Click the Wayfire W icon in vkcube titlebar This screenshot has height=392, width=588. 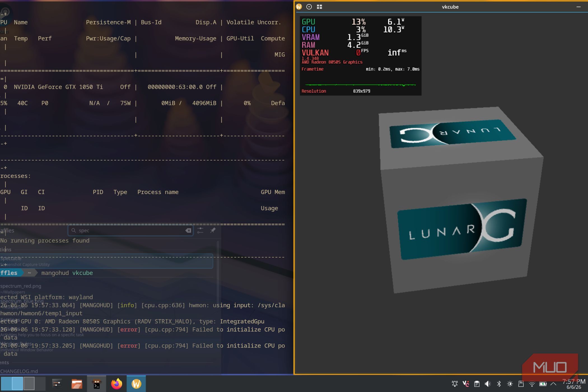click(299, 7)
